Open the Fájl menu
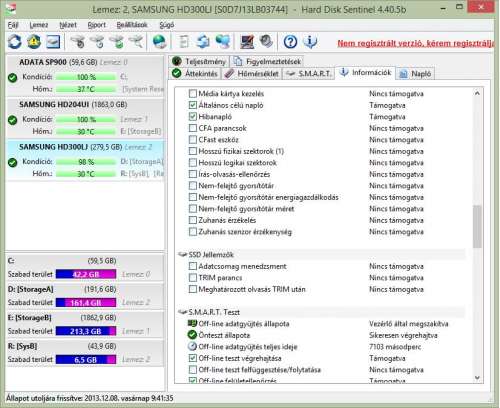 [13, 25]
